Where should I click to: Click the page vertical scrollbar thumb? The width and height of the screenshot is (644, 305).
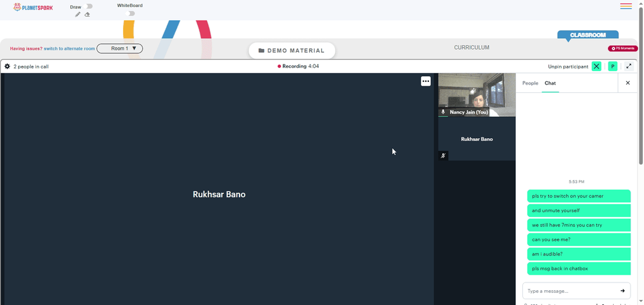[641, 86]
